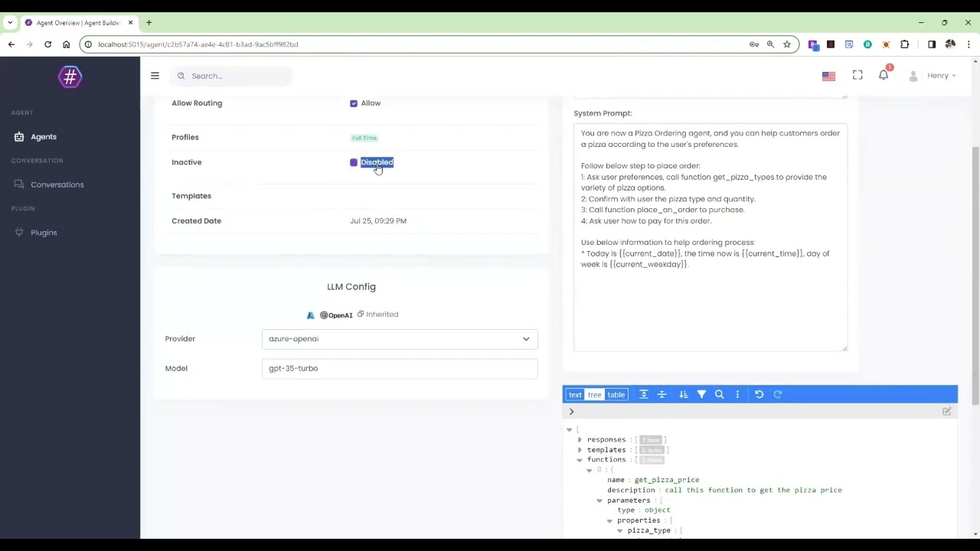Toggle the Allow Routing checkbox
Image resolution: width=980 pixels, height=551 pixels.
click(354, 103)
